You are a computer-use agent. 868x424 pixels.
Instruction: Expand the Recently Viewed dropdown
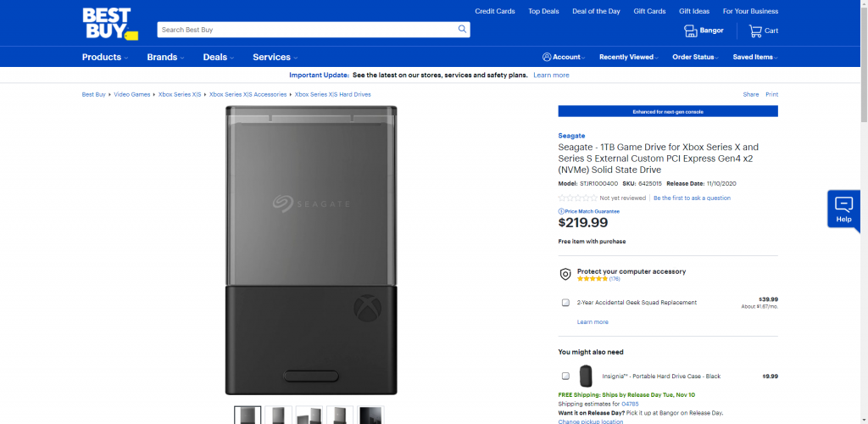point(628,58)
